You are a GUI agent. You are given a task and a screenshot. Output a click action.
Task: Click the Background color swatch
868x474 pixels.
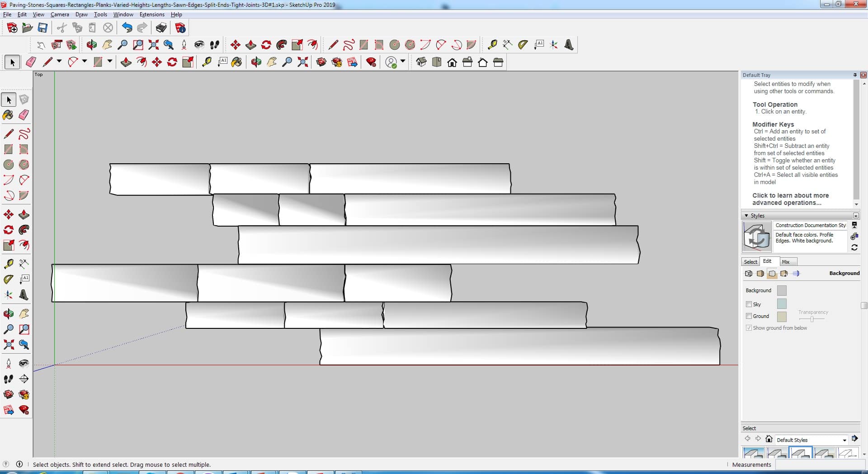[781, 290]
